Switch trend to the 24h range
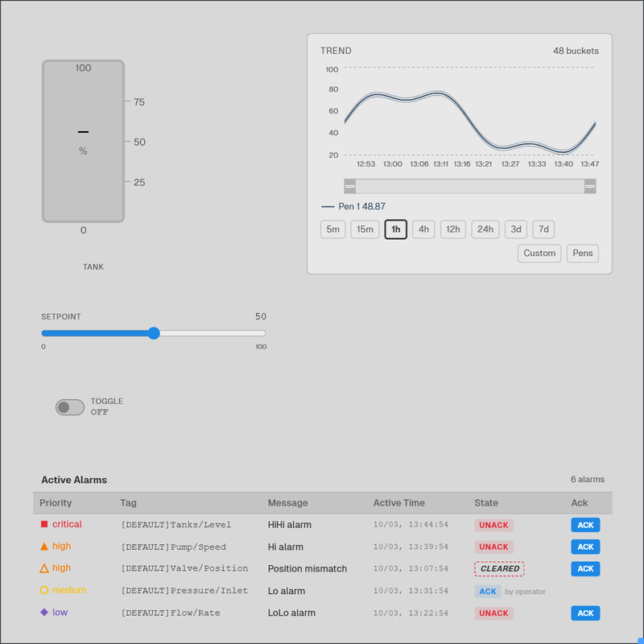Image resolution: width=644 pixels, height=644 pixels. click(485, 229)
